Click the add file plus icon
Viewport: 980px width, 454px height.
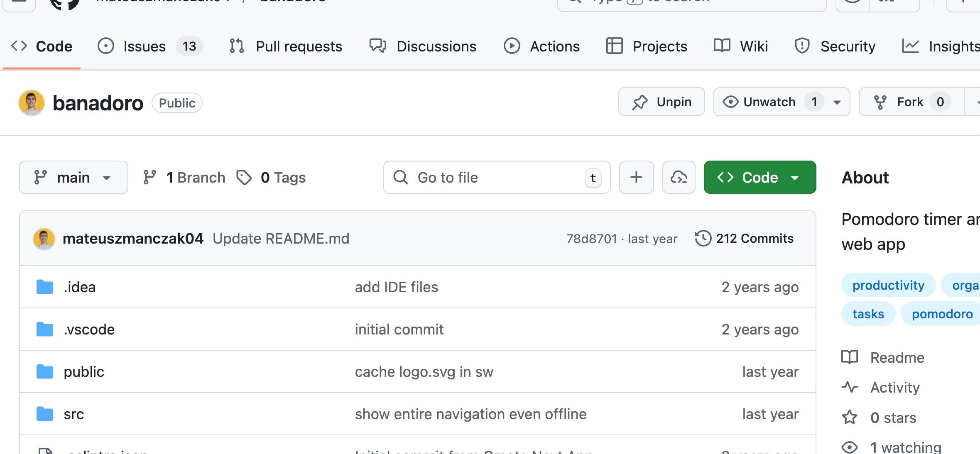[636, 177]
